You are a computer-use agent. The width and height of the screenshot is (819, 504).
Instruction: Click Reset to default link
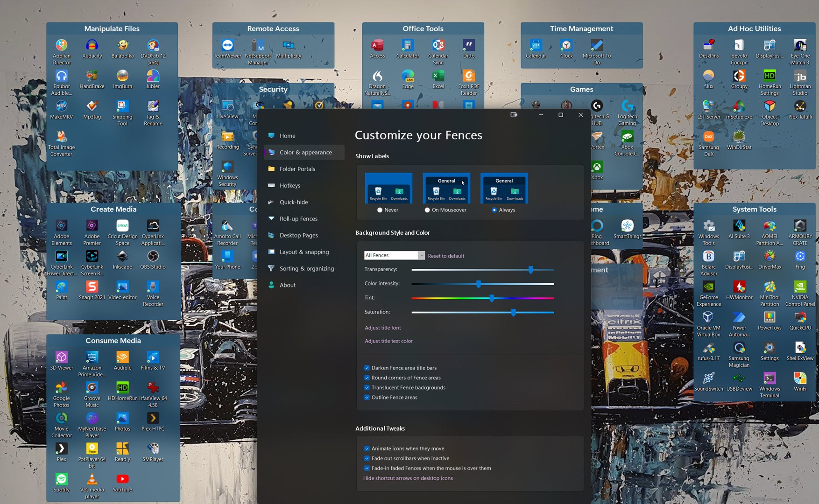click(446, 256)
